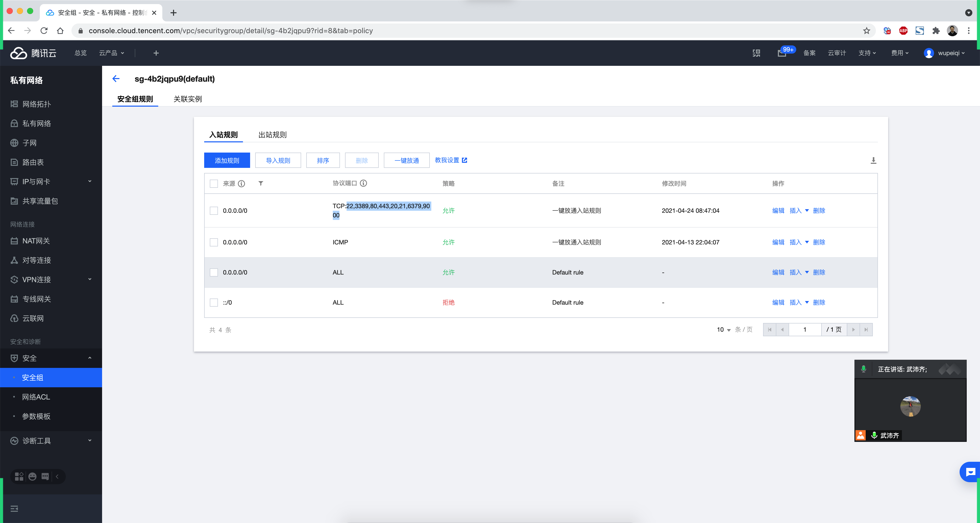Viewport: 980px width, 523px height.
Task: Check the TCP rule row checkbox
Action: [x=214, y=211]
